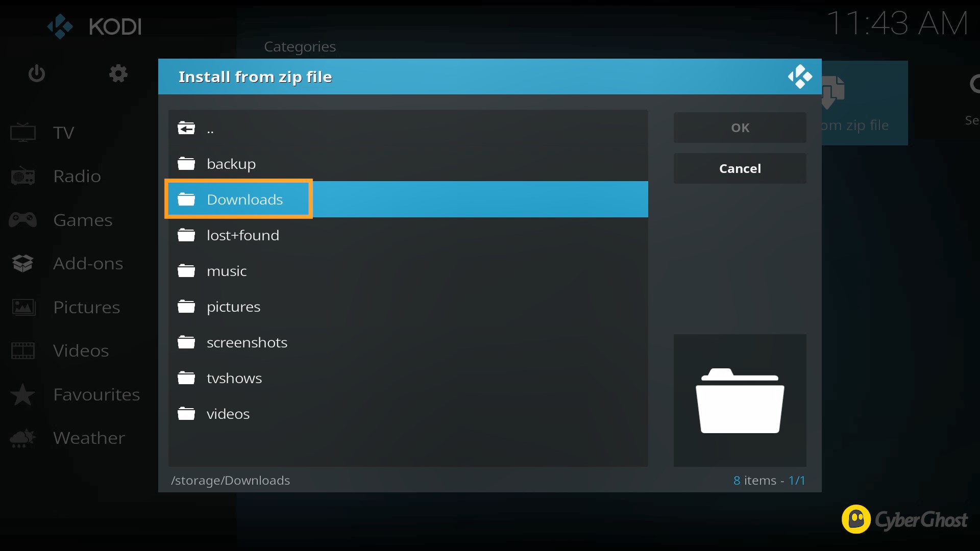
Task: Click the Add-ons section icon
Action: coord(23,262)
